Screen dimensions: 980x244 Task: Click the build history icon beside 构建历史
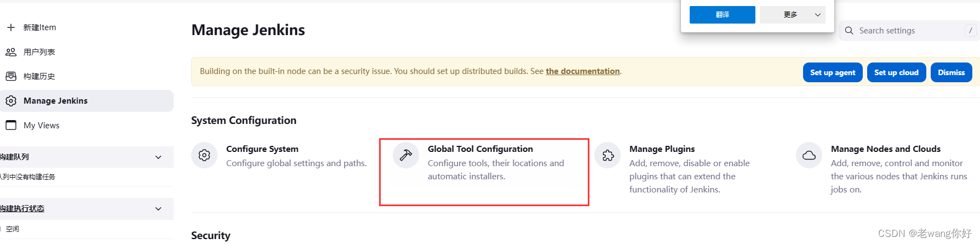point(11,76)
